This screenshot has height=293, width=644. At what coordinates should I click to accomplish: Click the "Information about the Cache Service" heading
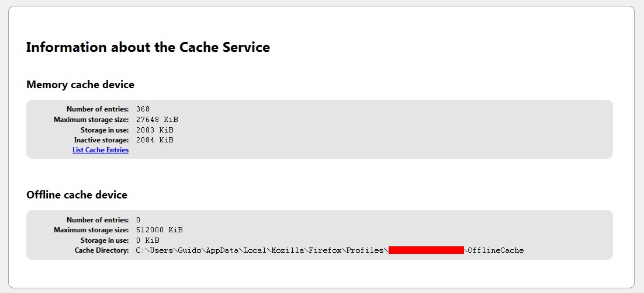148,48
